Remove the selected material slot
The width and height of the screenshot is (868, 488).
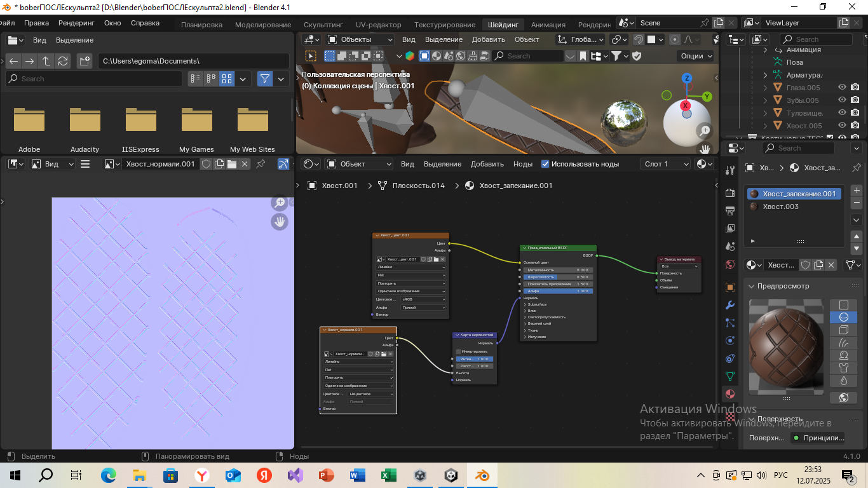(x=856, y=203)
